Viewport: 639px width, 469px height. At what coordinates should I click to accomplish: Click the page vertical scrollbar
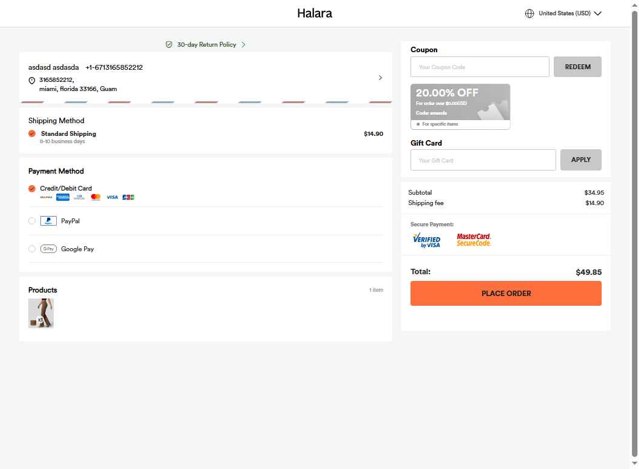pyautogui.click(x=635, y=234)
